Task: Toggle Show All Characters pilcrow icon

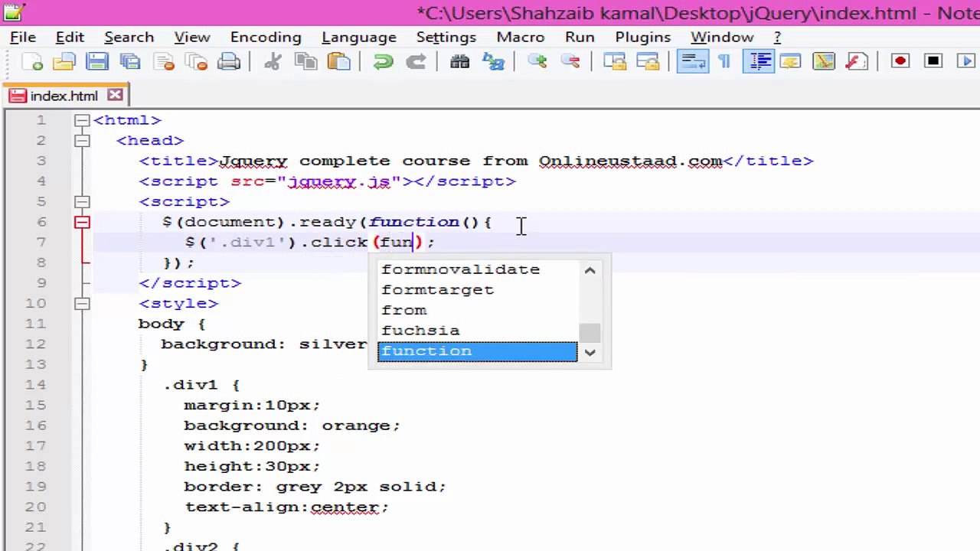Action: [724, 62]
